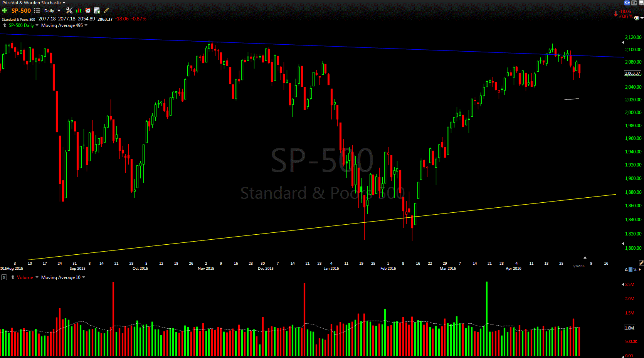Click the SP-500 ticker symbol
Screen dimensions: 644x358
[x=21, y=11]
